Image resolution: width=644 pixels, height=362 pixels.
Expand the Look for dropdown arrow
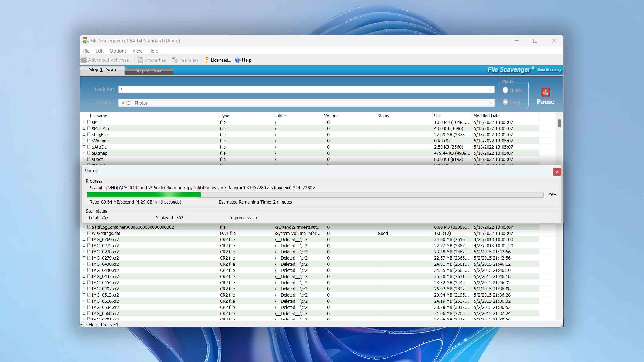click(491, 90)
